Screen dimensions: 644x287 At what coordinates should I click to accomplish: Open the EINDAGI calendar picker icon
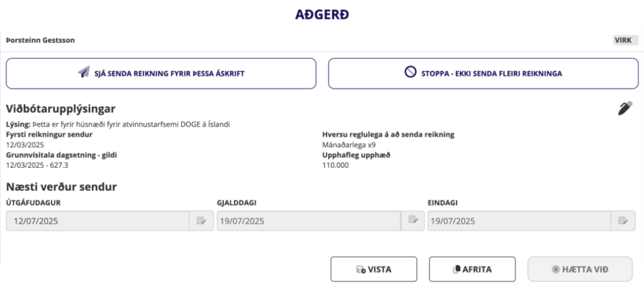[623, 220]
